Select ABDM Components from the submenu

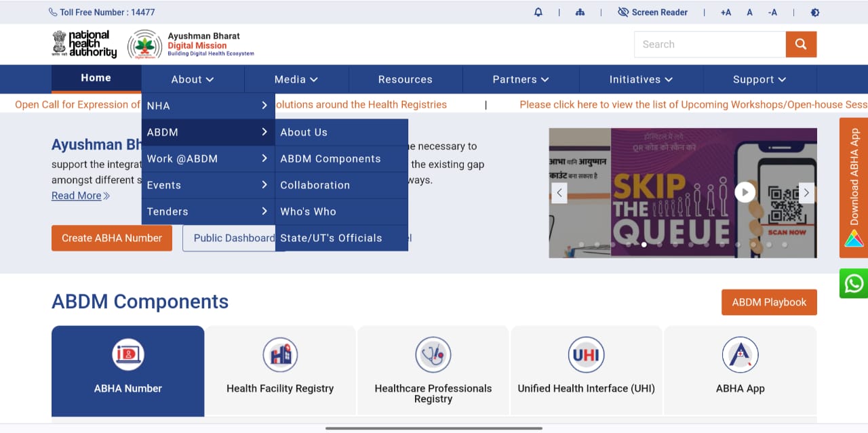click(x=330, y=159)
